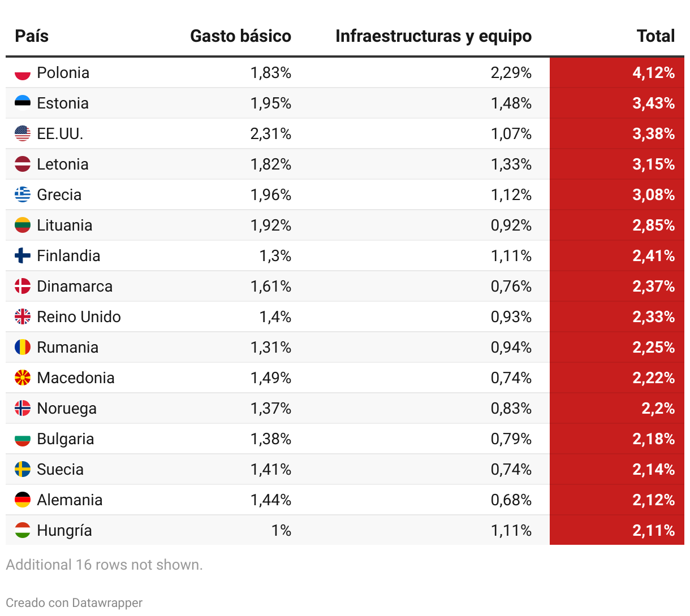Click the Germany flag icon
Screen dimensions: 690x616
click(x=23, y=500)
